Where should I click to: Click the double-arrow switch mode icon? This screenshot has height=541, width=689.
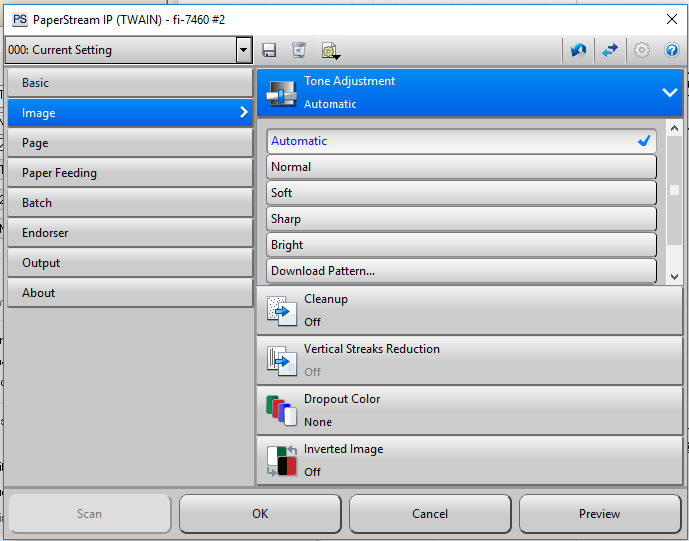(610, 50)
